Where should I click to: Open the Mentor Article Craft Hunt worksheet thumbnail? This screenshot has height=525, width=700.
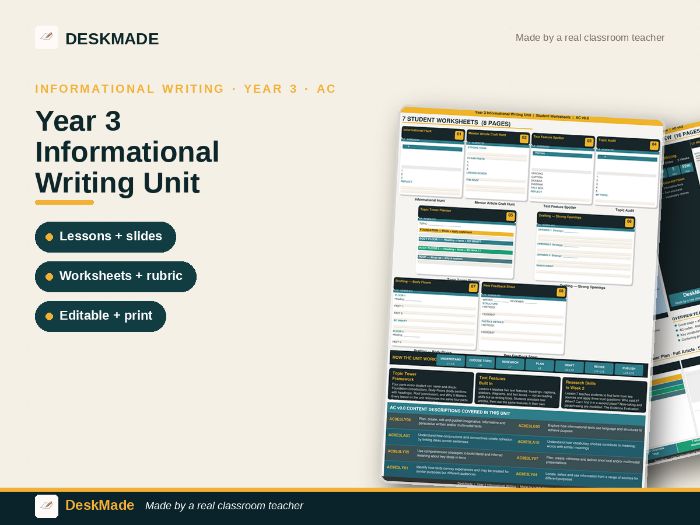pyautogui.click(x=497, y=164)
